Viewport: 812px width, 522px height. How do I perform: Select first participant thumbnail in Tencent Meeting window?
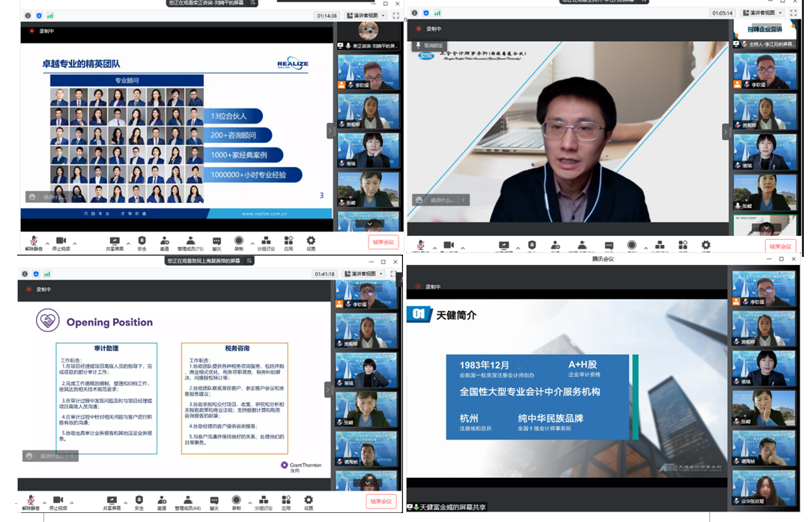[x=763, y=288]
